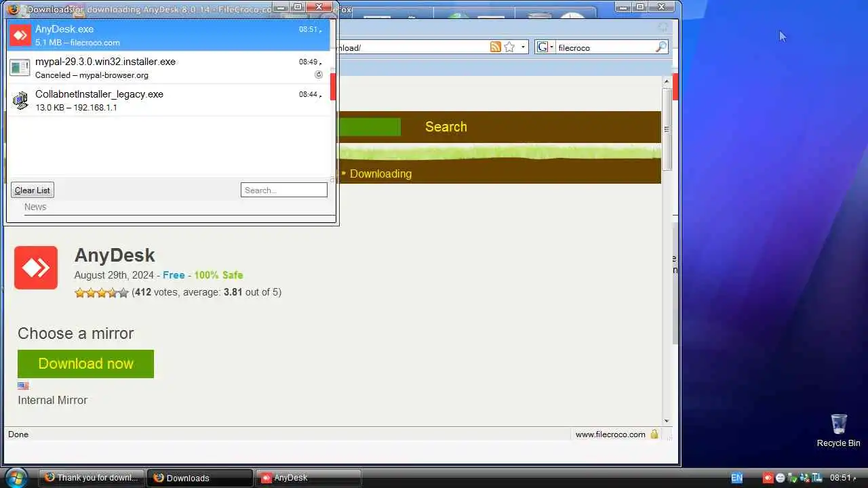
Task: Click the AnyDesk tray icon
Action: (768, 478)
